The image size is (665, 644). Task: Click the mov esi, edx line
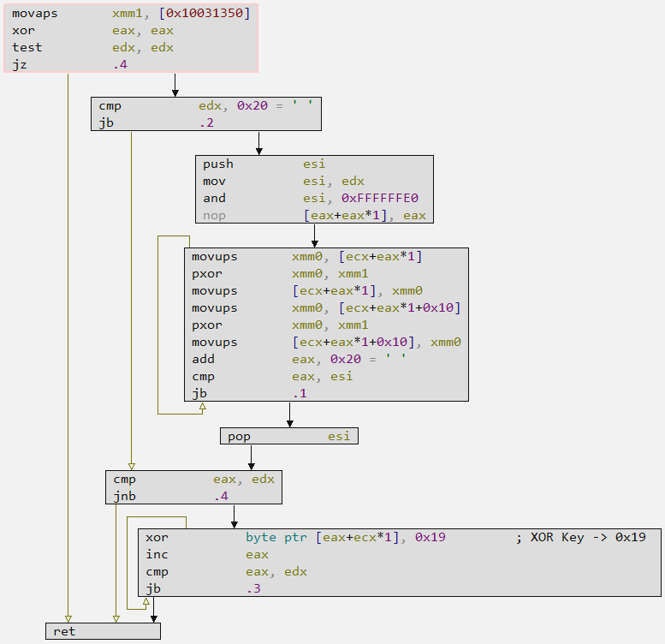click(x=283, y=182)
